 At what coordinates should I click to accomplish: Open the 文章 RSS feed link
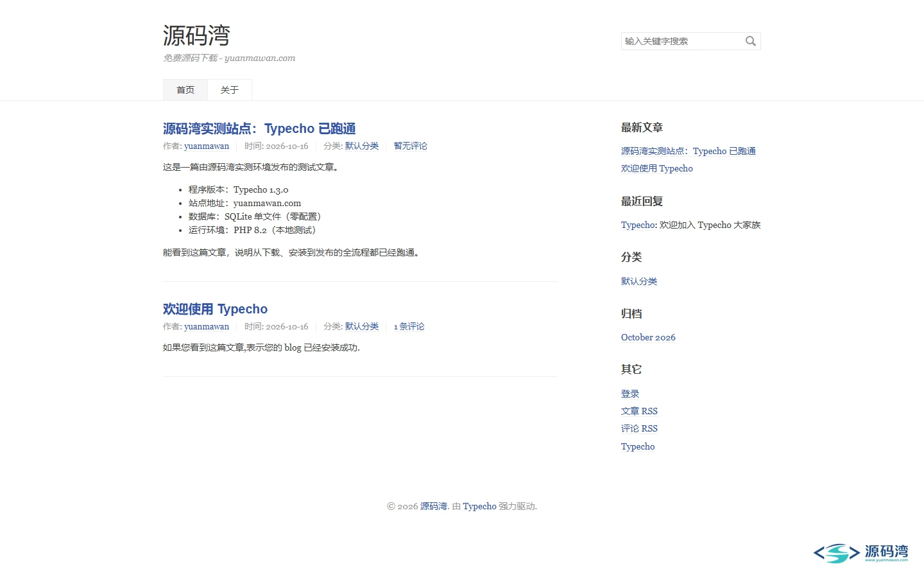(x=639, y=411)
